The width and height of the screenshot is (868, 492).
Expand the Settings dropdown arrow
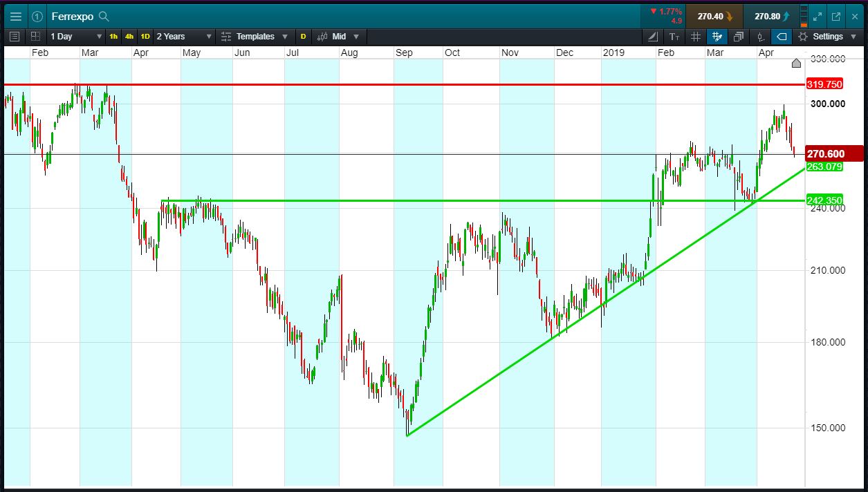853,37
